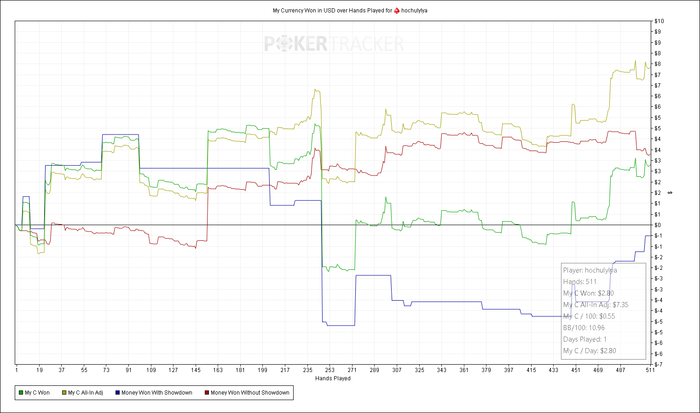Click the red site icon beside hochulylya in title
This screenshot has width=700, height=413.
396,10
